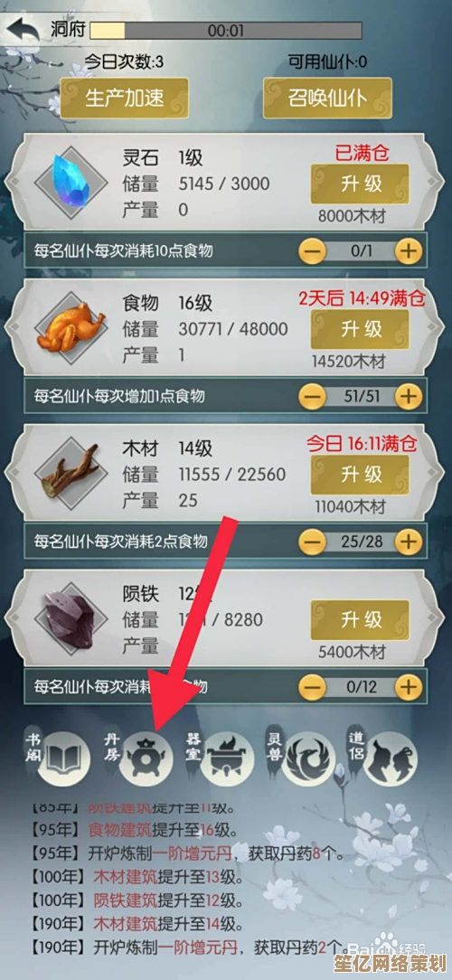
Task: Increase servants assigned to 木材
Action: tap(409, 542)
